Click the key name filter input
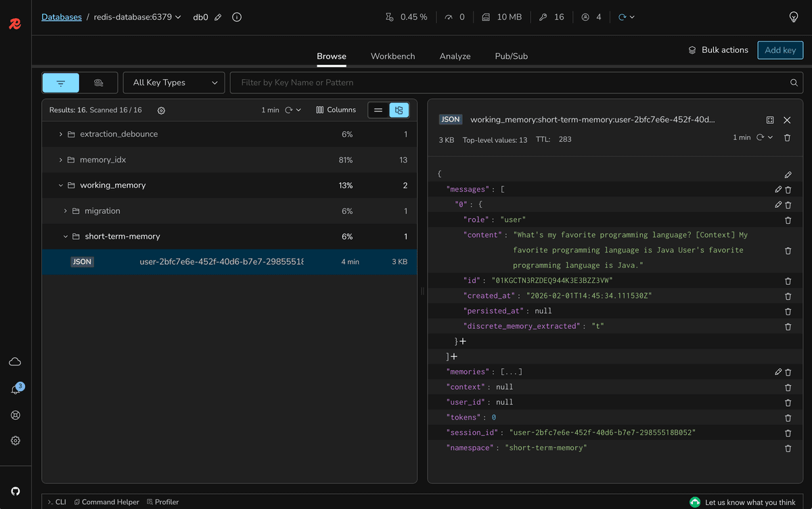812x509 pixels. click(x=474, y=82)
